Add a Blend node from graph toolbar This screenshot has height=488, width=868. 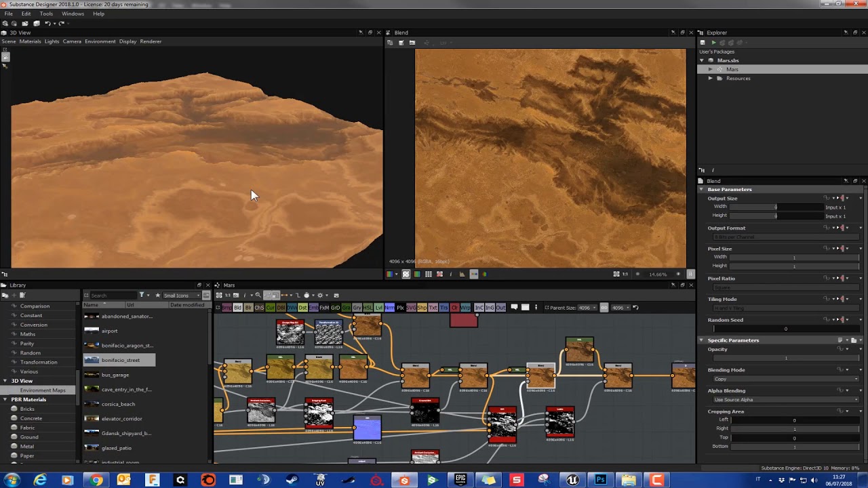[237, 308]
